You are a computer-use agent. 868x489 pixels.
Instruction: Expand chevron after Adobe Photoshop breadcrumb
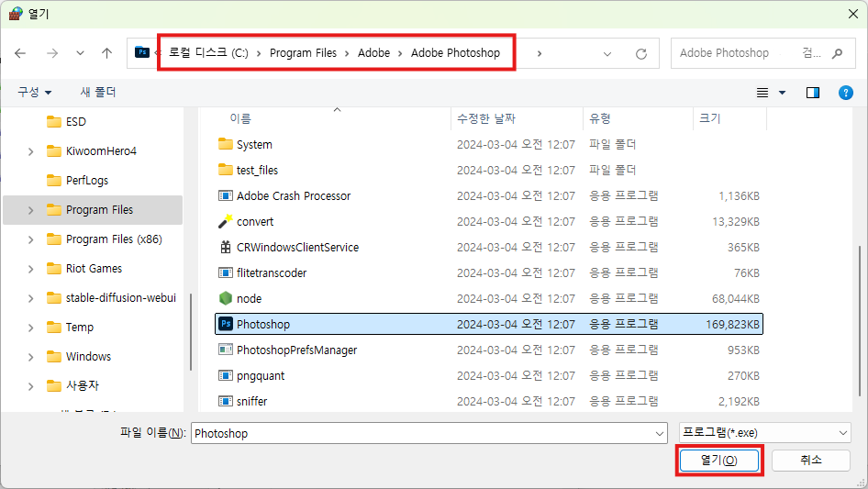click(x=540, y=53)
